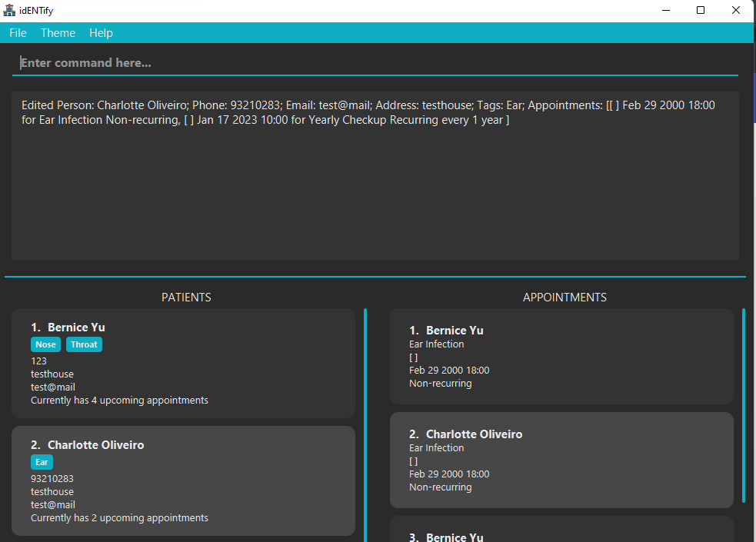
Task: Click Feb 29 2000 18:00 in Charlotte's appointment
Action: pos(449,474)
